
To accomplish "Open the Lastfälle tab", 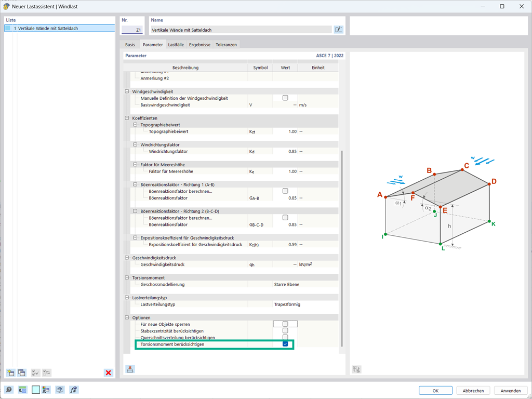I will (x=176, y=45).
